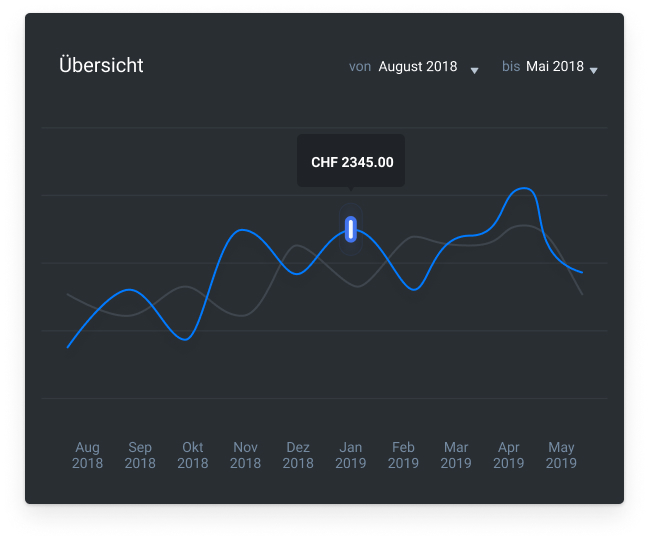Select the May 2019 axis label
The width and height of the screenshot is (649, 541).
tap(561, 455)
